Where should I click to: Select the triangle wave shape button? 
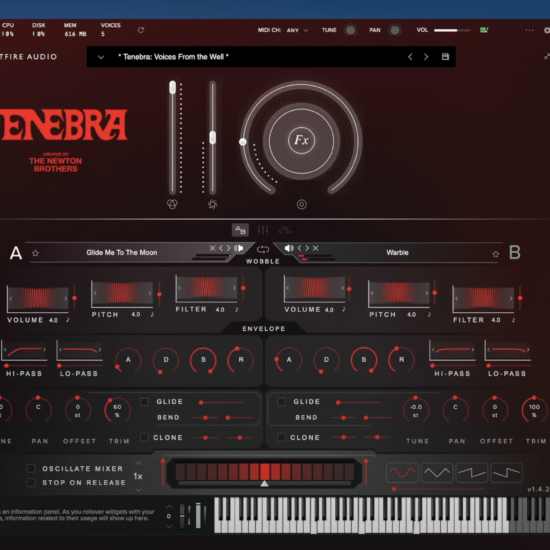437,473
